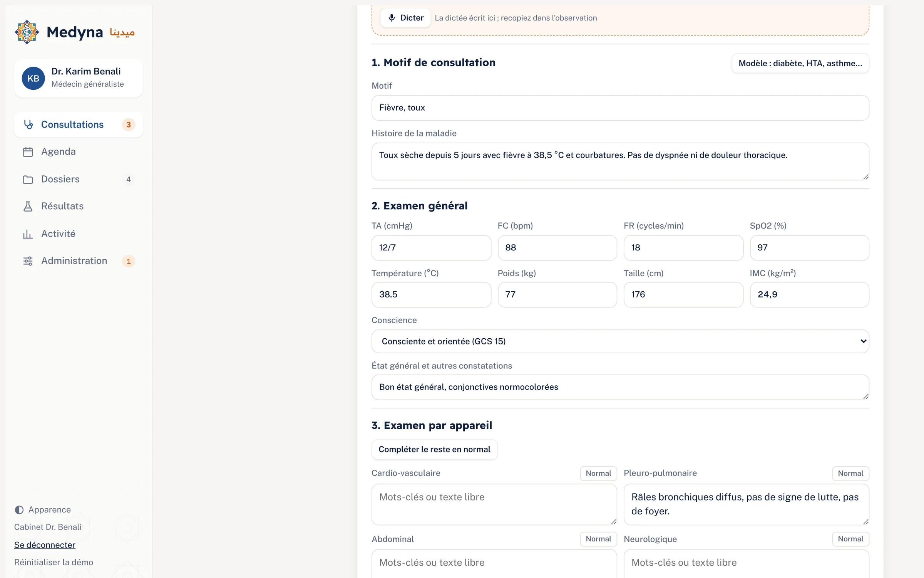
Task: Set Neurologique to Normal
Action: click(x=850, y=539)
